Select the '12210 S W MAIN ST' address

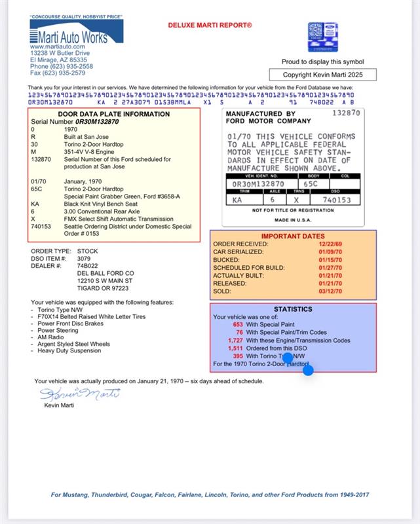point(105,281)
